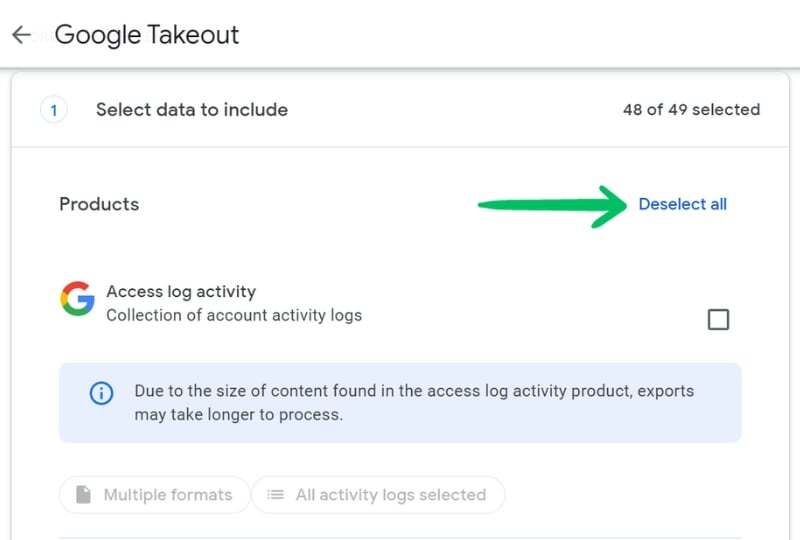Click the Google Takeout title
This screenshot has width=800, height=540.
[147, 35]
